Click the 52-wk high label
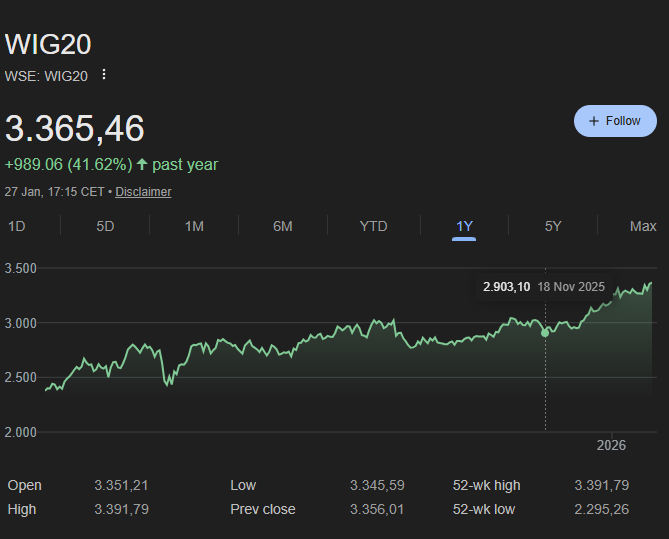 [486, 486]
